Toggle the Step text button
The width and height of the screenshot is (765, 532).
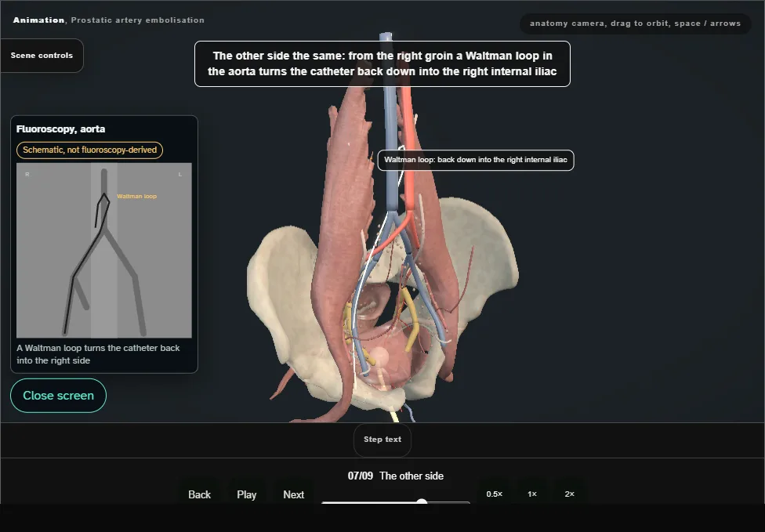click(382, 440)
